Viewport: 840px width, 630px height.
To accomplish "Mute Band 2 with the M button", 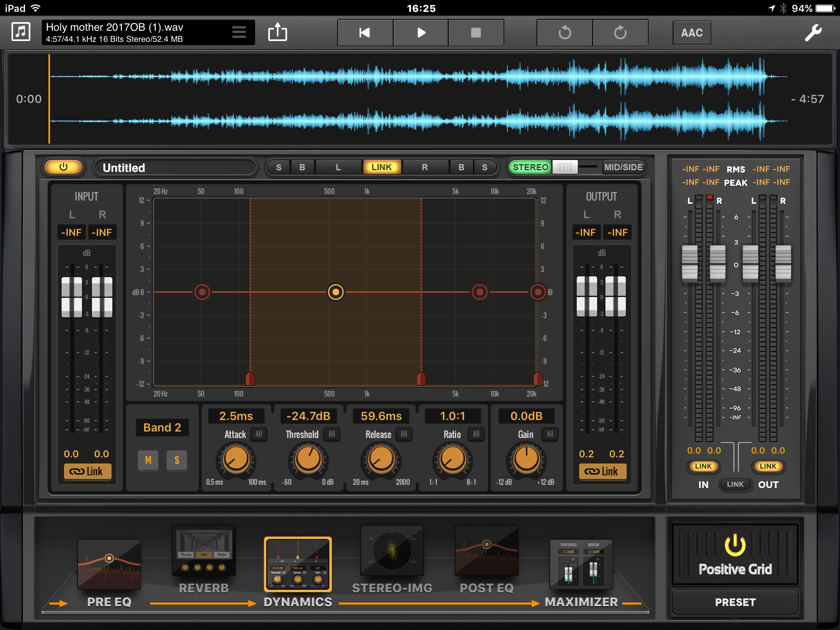I will (148, 460).
